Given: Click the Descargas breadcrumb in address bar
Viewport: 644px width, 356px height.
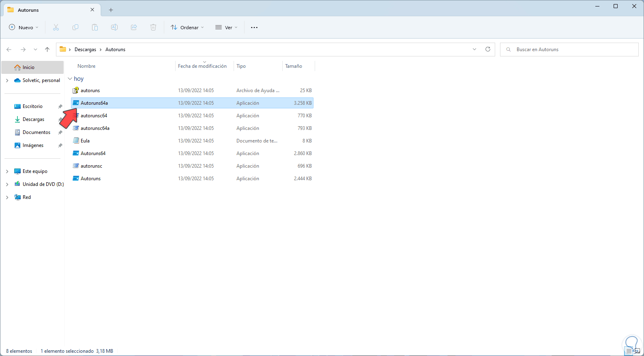Looking at the screenshot, I should (85, 50).
